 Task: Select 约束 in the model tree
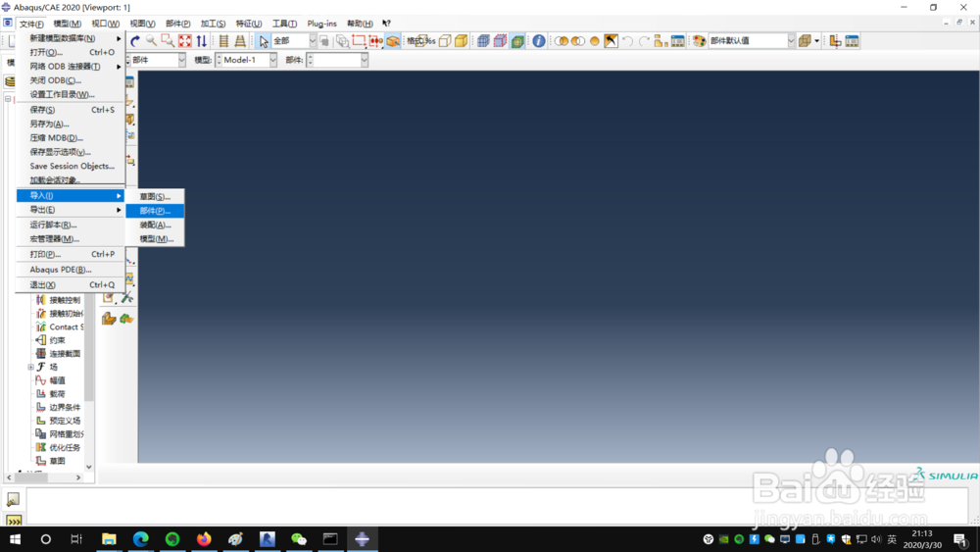(x=57, y=340)
